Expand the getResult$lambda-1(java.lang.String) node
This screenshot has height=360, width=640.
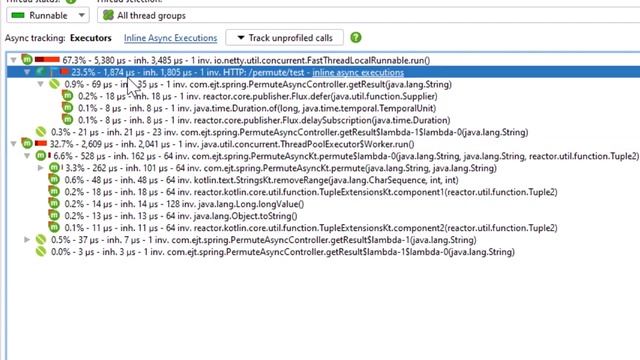[27, 240]
